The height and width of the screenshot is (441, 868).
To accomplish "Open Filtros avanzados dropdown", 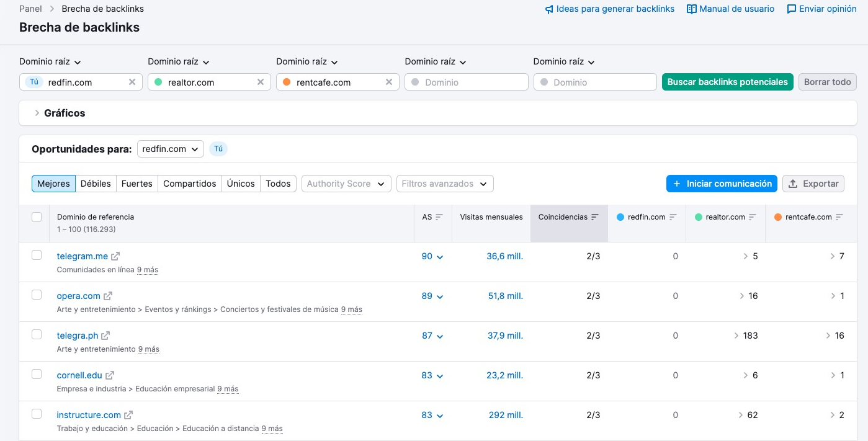I will click(x=445, y=184).
